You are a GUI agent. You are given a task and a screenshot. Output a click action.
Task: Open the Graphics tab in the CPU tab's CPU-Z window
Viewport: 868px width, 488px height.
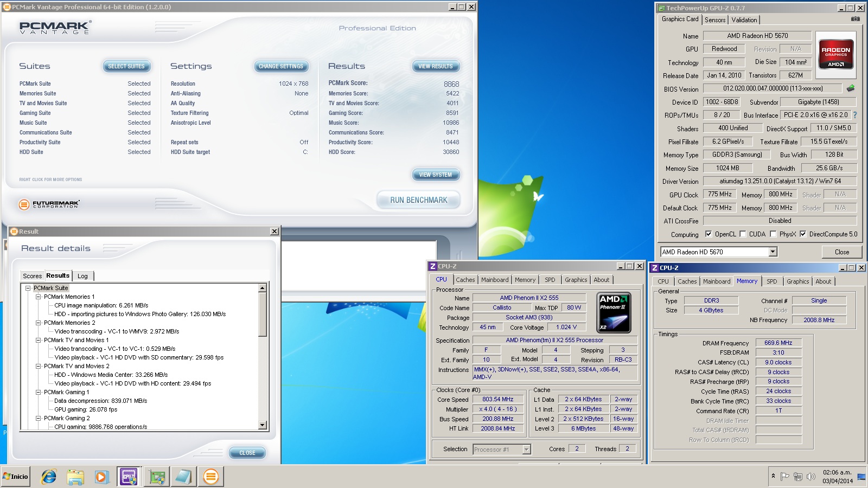(x=576, y=280)
